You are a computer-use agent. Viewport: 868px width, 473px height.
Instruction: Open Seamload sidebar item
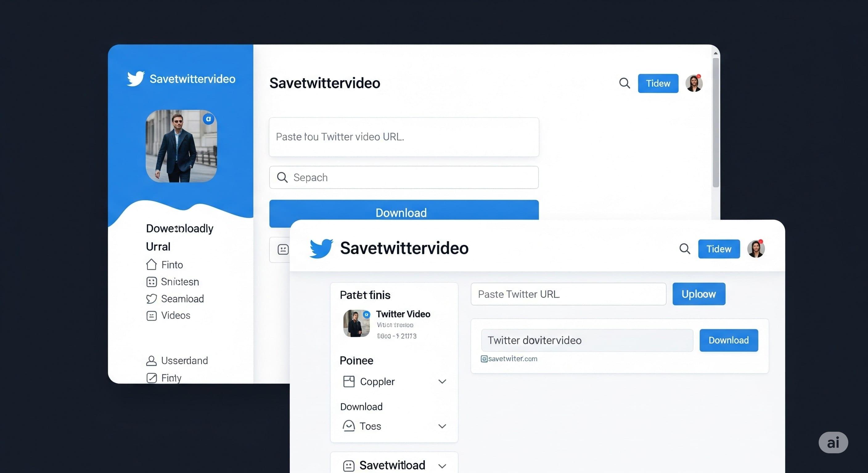click(175, 299)
